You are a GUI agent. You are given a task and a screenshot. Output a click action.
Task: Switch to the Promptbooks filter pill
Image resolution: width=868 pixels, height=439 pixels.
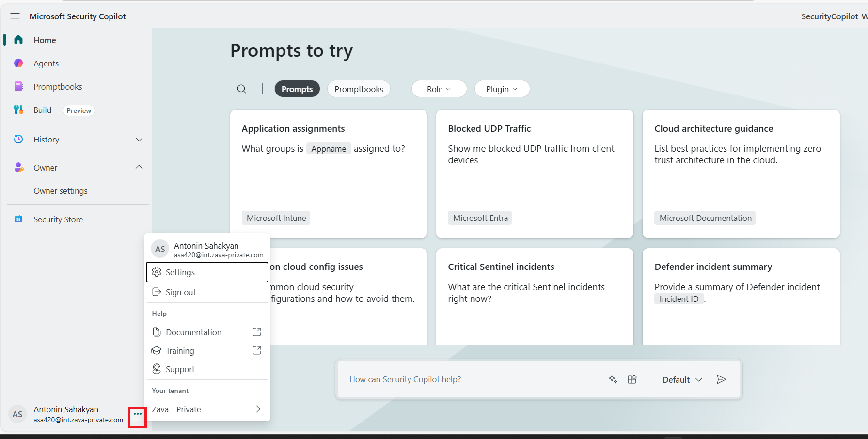(x=359, y=89)
